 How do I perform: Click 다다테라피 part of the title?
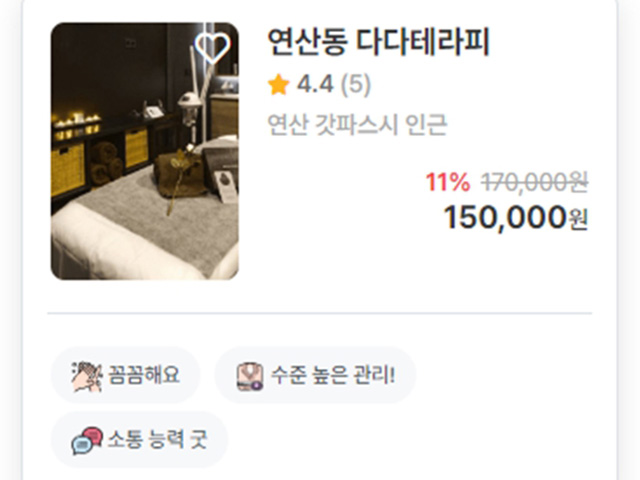(422, 42)
